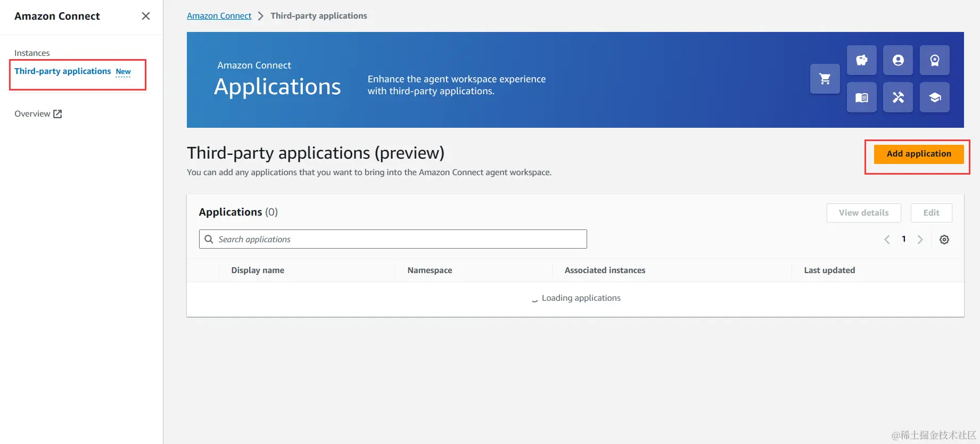Click the New badge beside Third-party applications
The height and width of the screenshot is (444, 980).
tap(123, 72)
